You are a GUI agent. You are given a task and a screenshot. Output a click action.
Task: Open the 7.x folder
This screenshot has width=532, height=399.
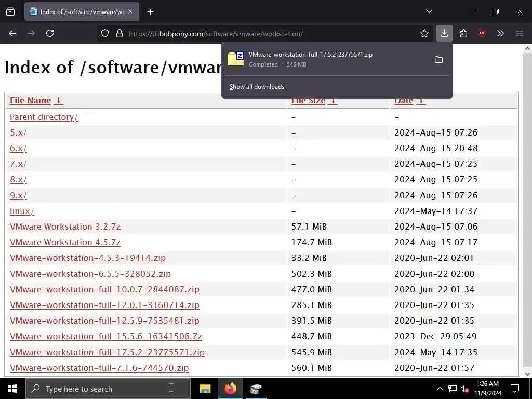[18, 164]
